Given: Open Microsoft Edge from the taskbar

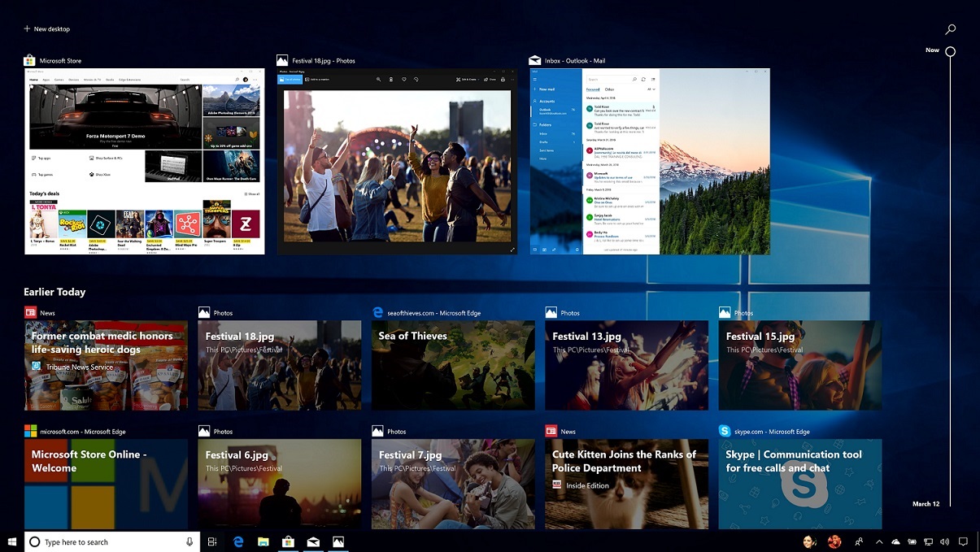Looking at the screenshot, I should click(x=237, y=541).
